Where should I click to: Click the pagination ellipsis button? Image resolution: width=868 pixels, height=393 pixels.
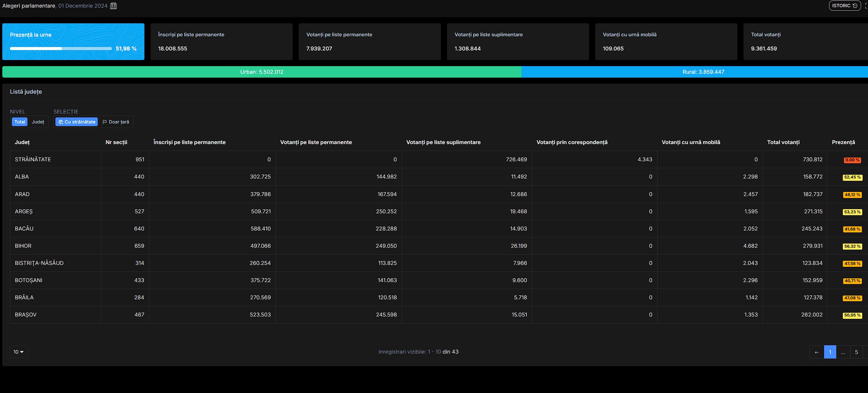[843, 352]
